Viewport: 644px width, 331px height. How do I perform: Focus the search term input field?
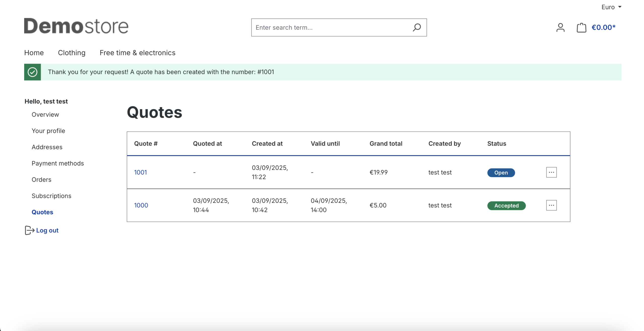click(x=330, y=27)
